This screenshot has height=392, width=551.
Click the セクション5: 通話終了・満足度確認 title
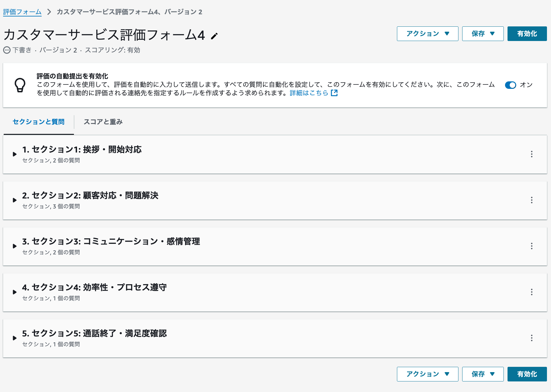94,333
